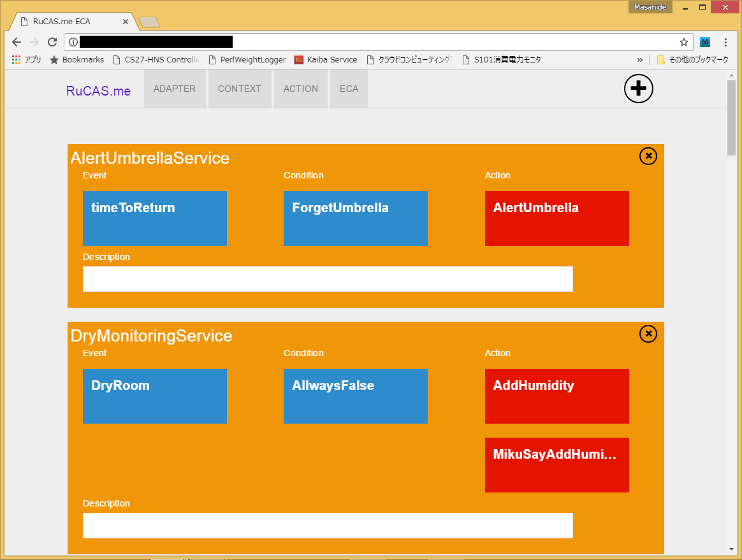Select the timeToReturn event block
The image size is (742, 560).
154,218
